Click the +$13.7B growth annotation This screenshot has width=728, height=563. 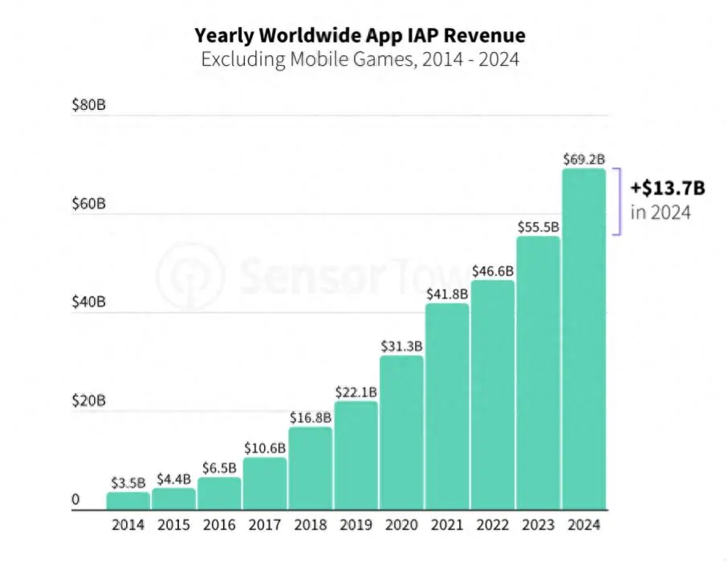668,188
